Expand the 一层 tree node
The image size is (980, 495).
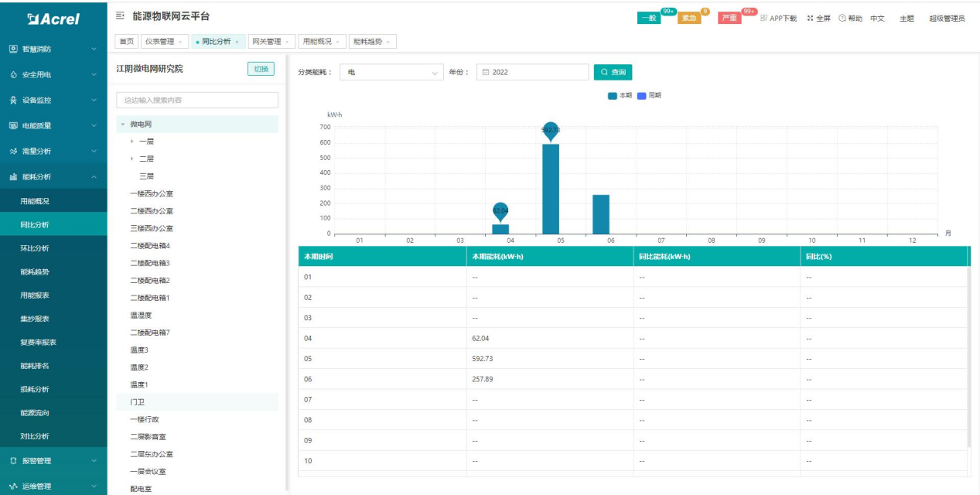coord(132,142)
